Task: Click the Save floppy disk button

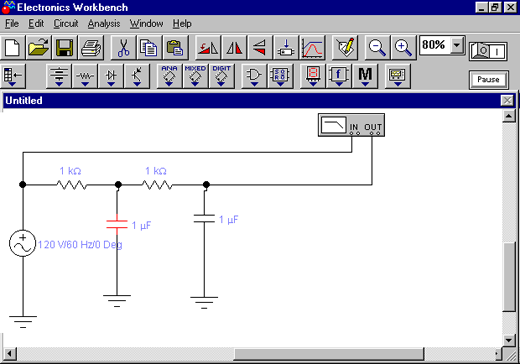Action: [x=65, y=48]
